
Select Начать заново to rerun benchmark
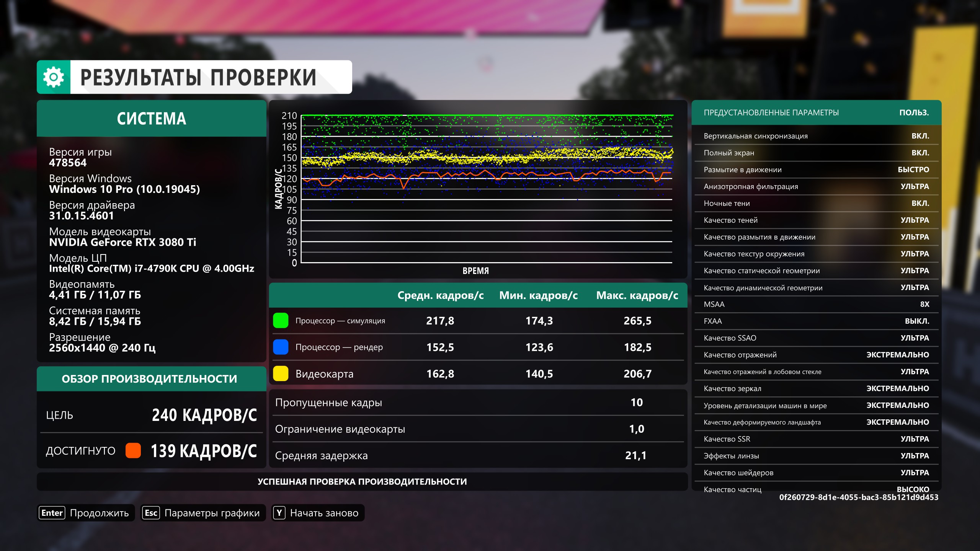[x=324, y=513]
